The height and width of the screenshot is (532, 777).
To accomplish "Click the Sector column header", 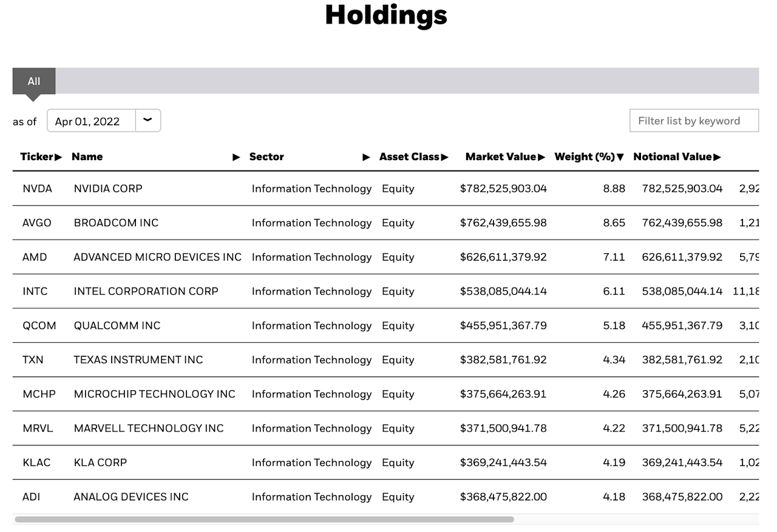I will tap(266, 157).
